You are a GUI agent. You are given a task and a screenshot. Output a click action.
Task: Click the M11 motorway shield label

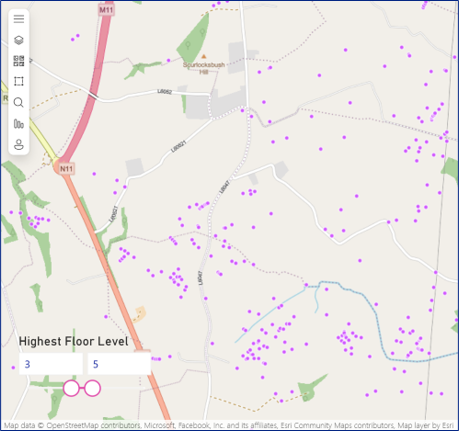coord(106,10)
